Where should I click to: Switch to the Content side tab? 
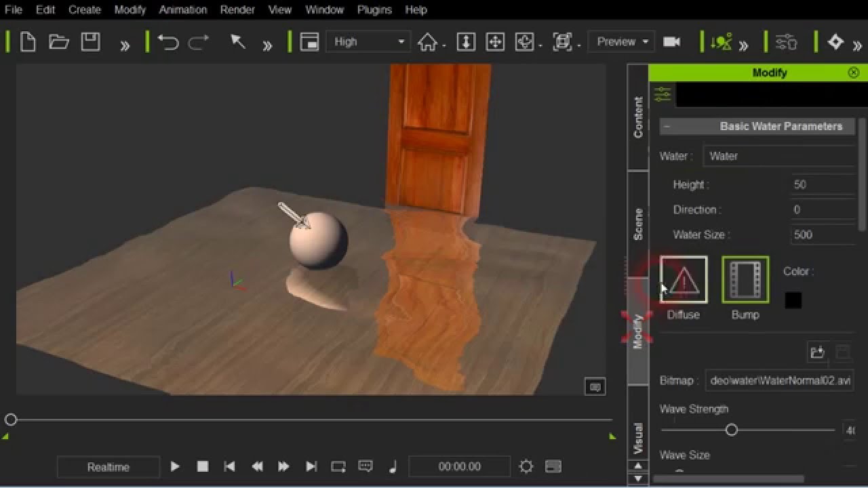click(x=638, y=117)
